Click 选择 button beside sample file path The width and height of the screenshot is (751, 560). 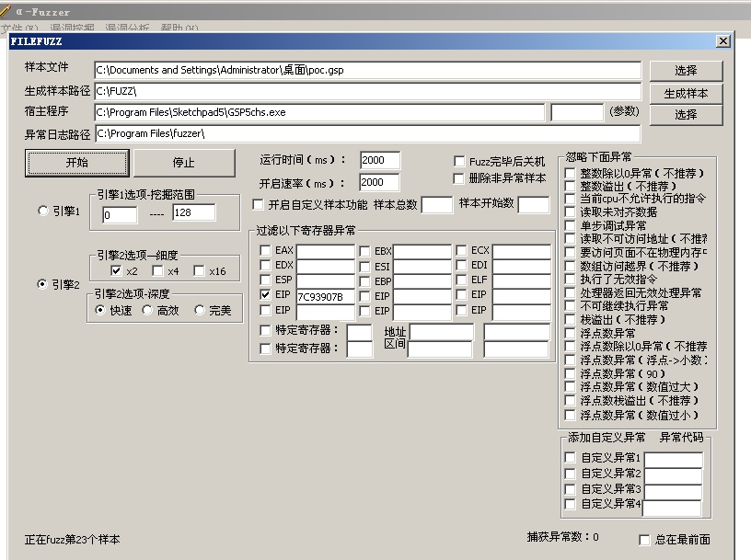click(x=686, y=71)
